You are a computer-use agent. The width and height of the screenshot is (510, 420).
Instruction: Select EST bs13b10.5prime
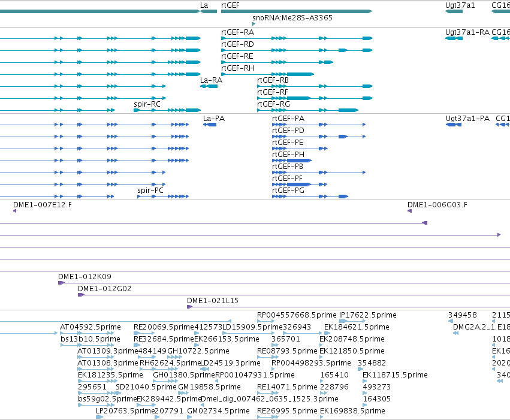90,339
